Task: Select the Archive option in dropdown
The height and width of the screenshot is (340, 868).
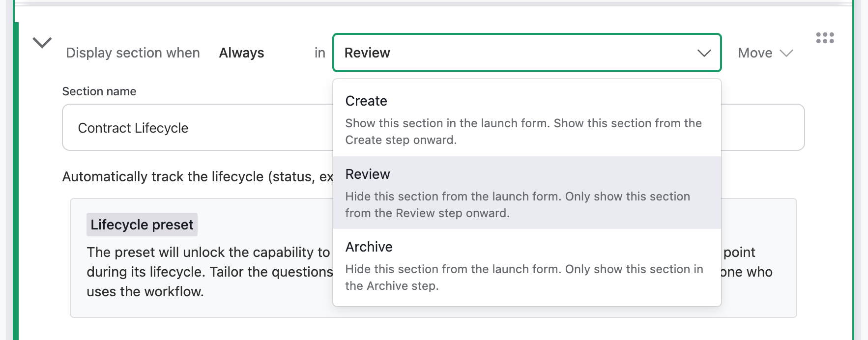Action: pyautogui.click(x=527, y=265)
